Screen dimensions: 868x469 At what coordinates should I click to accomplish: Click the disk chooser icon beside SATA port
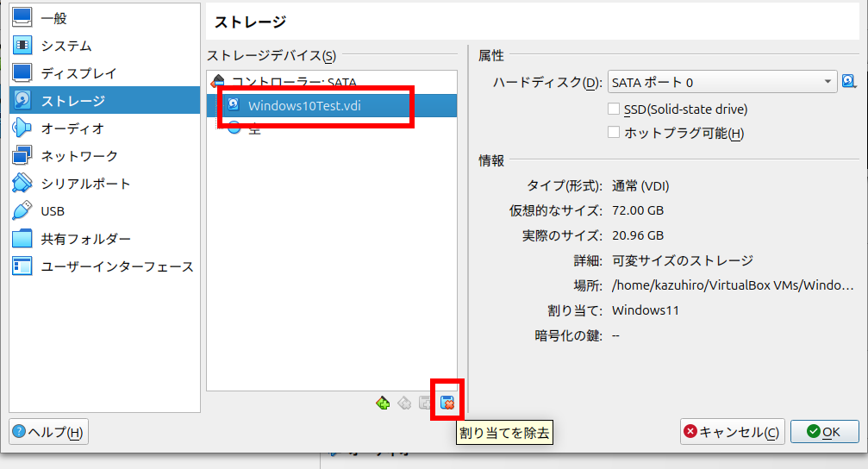pos(849,82)
